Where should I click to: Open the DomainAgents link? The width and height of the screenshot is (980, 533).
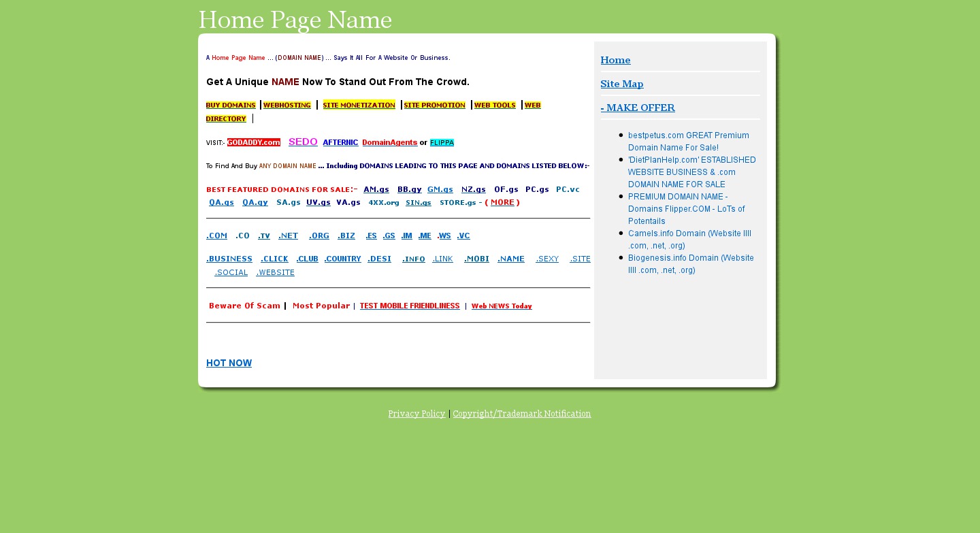click(389, 143)
